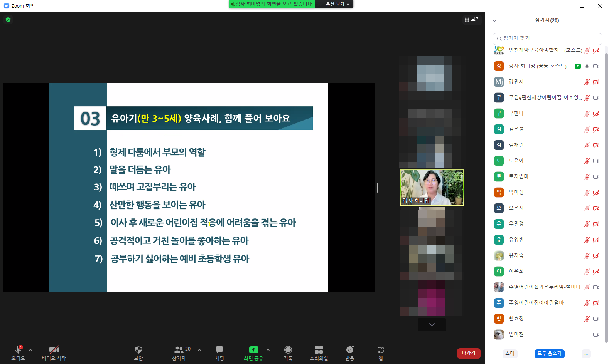This screenshot has width=609, height=364.
Task: Turn on camera with 비디오 시작
Action: (x=54, y=350)
